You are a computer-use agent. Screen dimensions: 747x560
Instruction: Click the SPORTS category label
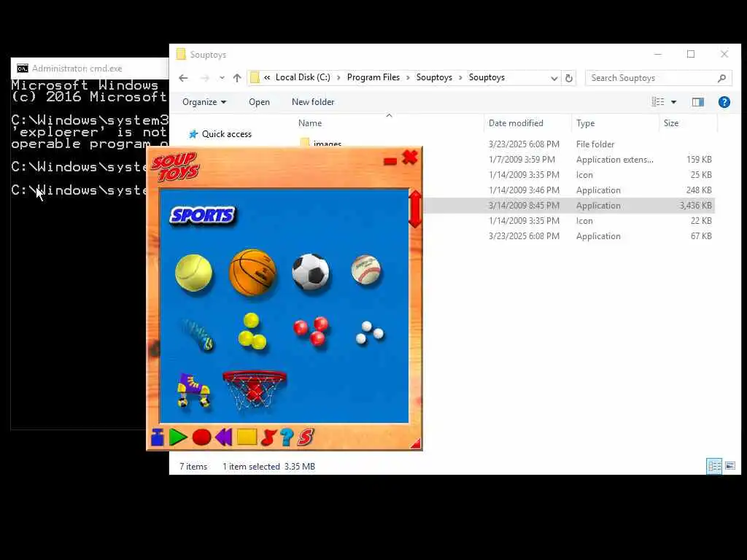203,215
